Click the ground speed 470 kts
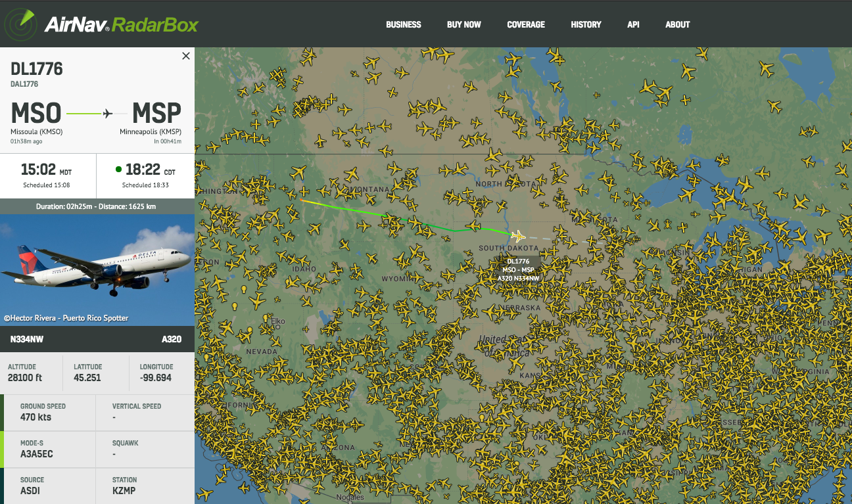This screenshot has width=852, height=504. coord(35,417)
